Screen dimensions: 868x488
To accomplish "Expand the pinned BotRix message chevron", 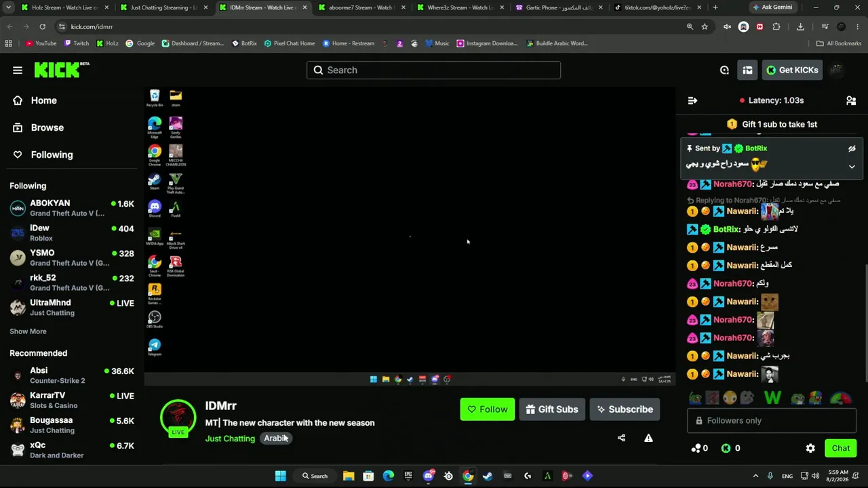I will [852, 166].
